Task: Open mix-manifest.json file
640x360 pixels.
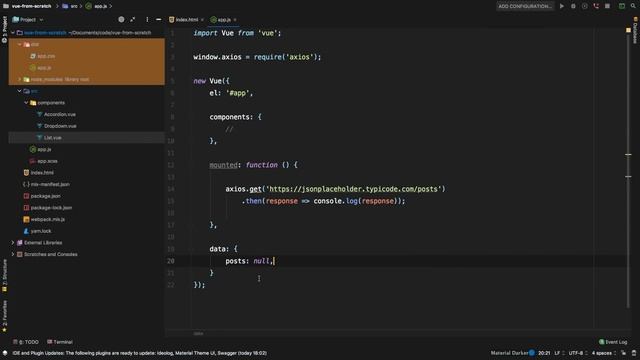Action: point(50,184)
